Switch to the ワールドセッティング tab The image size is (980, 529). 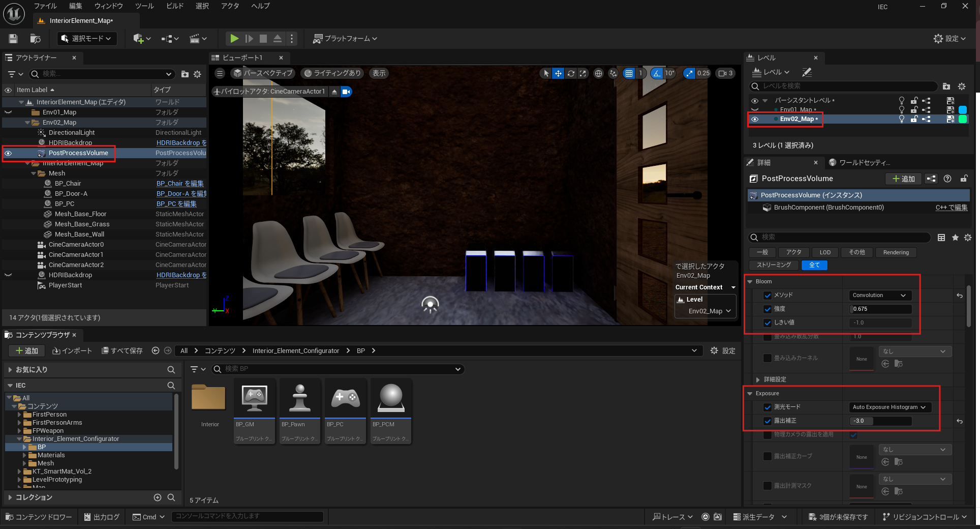point(864,163)
